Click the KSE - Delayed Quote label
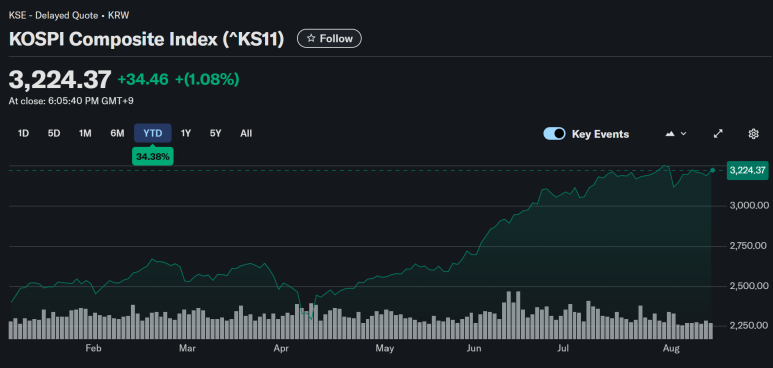The height and width of the screenshot is (368, 773). coord(69,15)
